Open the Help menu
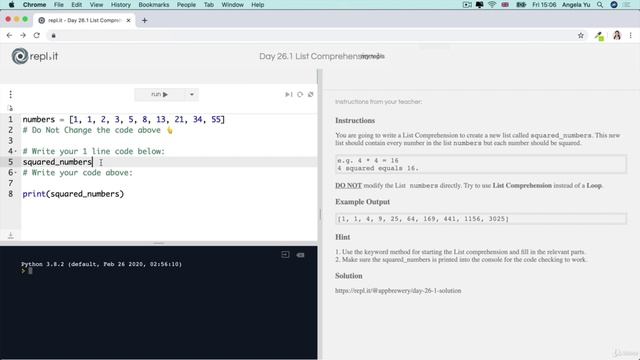Image resolution: width=640 pixels, height=360 pixels. 258,5
